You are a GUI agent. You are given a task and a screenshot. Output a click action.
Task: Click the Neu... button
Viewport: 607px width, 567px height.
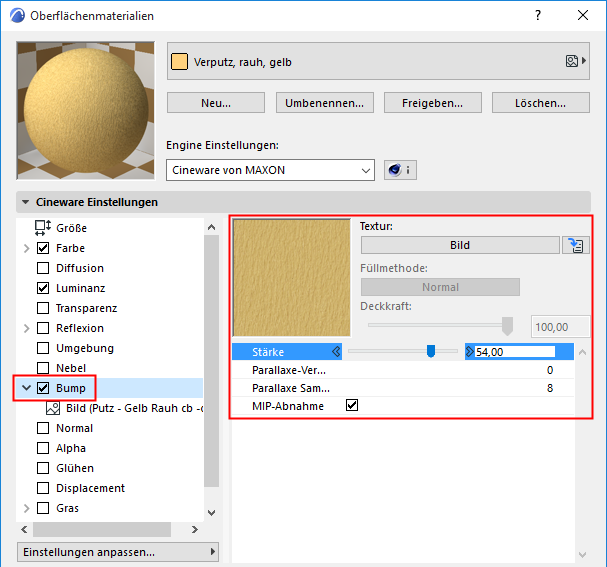point(216,103)
